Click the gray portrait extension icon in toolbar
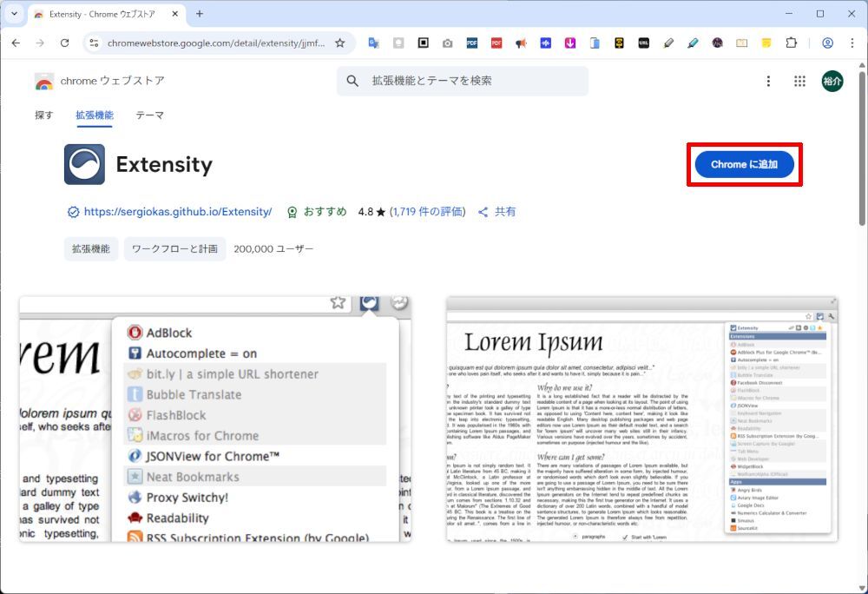 398,43
